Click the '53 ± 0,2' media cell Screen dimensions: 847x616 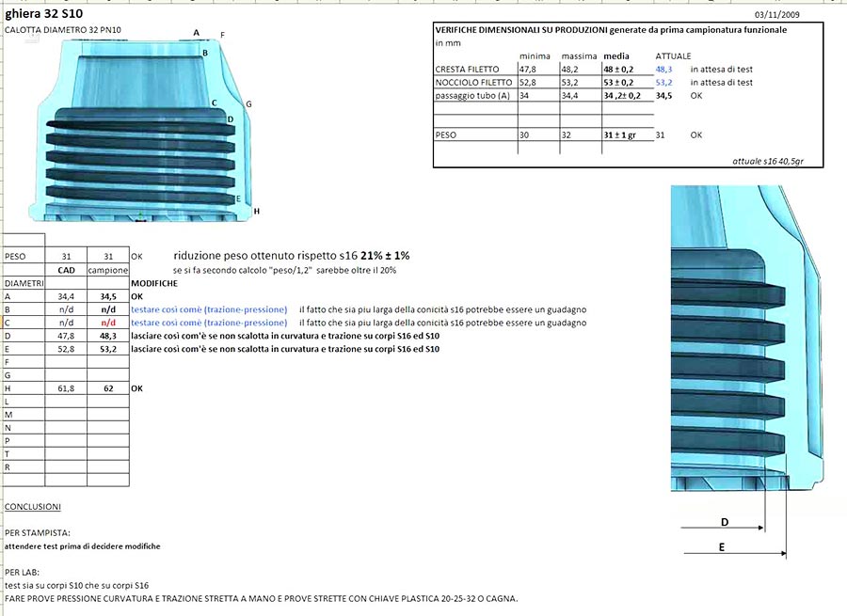point(618,82)
